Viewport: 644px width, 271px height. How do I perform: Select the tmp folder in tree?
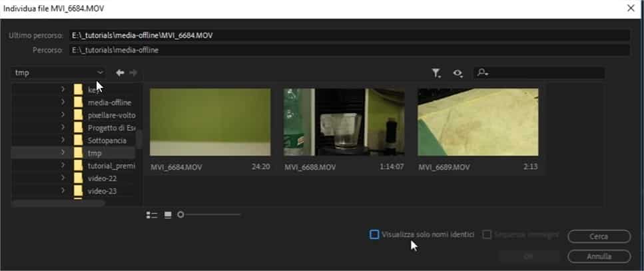click(94, 153)
